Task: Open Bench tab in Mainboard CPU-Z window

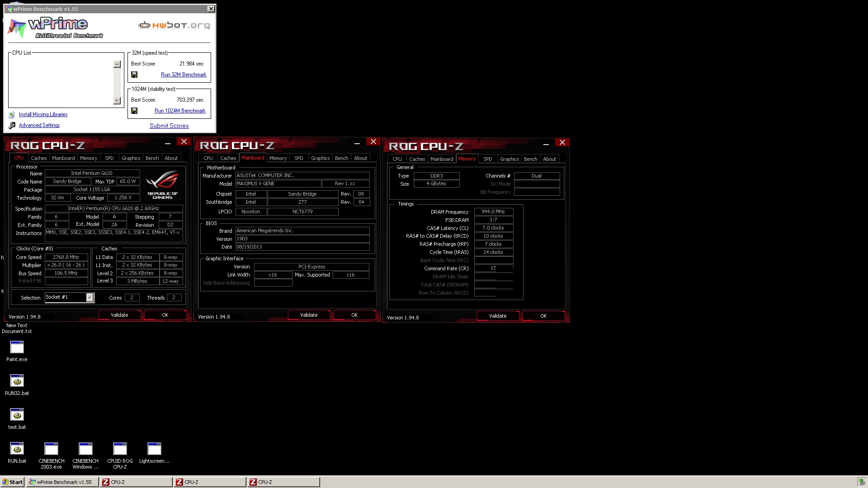Action: (x=342, y=158)
